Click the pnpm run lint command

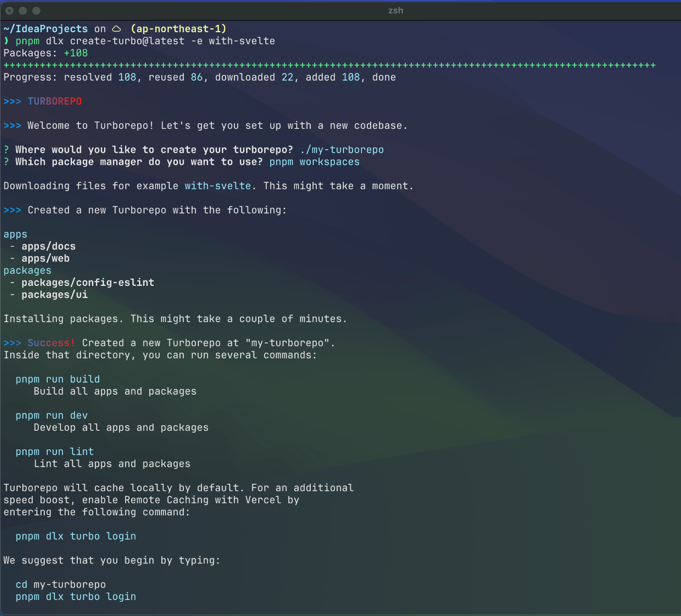[x=54, y=452]
